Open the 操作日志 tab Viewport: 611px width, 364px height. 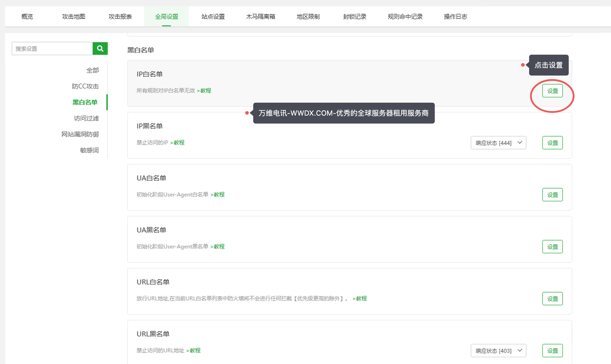(x=455, y=16)
